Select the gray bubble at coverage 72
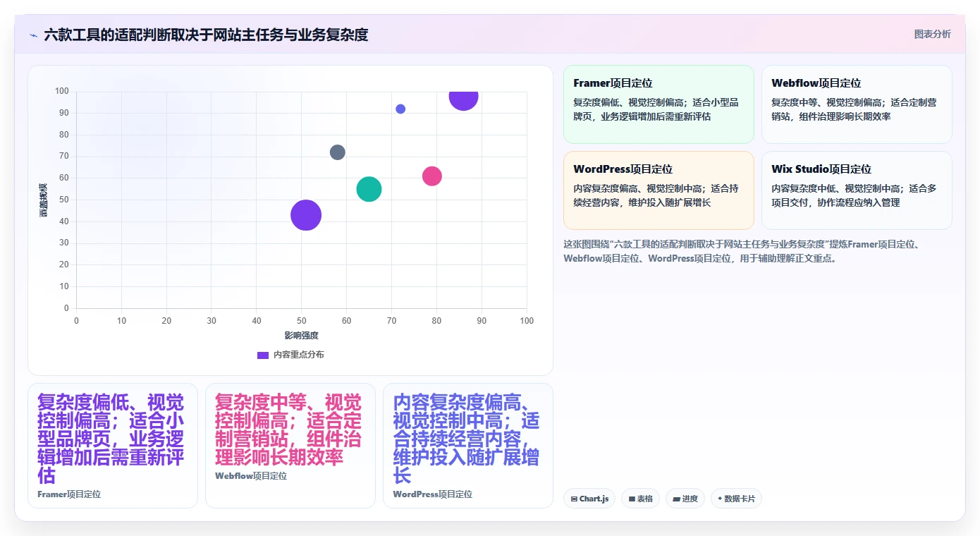The width and height of the screenshot is (980, 536). tap(338, 152)
